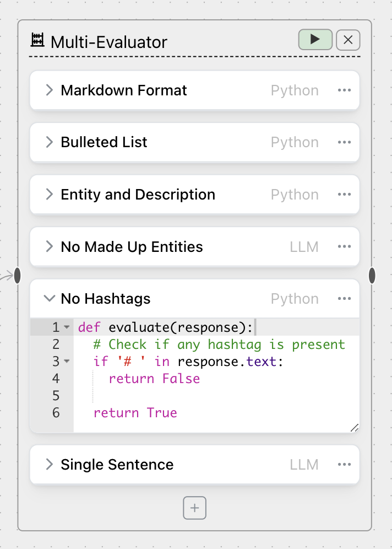Expand the Markdown Format evaluator

[x=49, y=90]
